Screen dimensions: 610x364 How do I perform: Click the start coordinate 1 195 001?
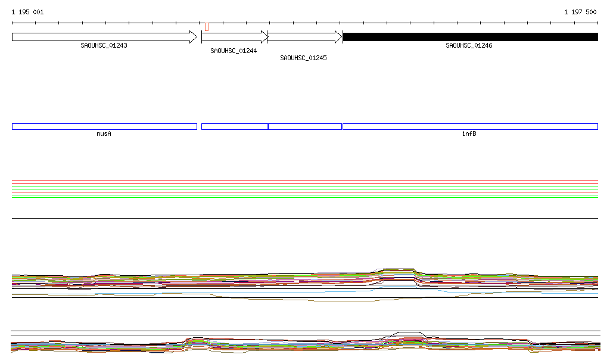[x=27, y=12]
